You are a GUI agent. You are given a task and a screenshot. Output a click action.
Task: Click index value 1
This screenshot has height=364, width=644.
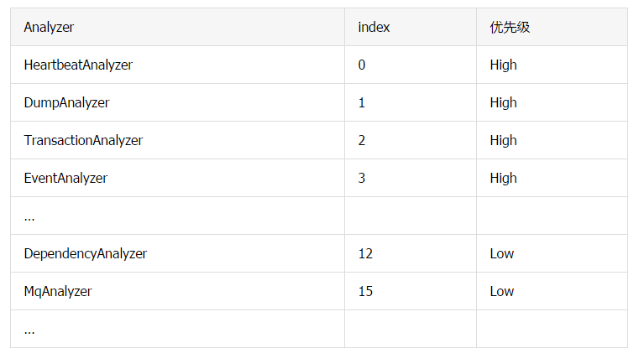click(362, 102)
